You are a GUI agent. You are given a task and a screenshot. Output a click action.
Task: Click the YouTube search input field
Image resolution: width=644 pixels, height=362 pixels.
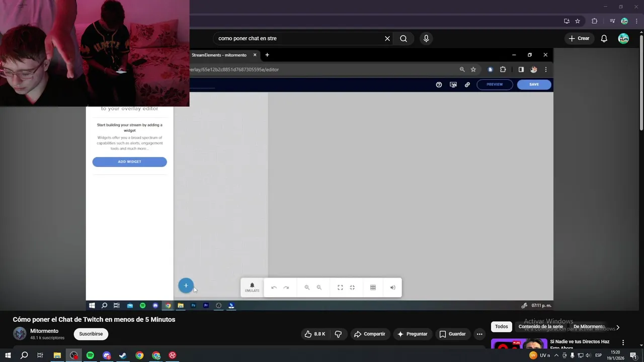click(x=299, y=38)
